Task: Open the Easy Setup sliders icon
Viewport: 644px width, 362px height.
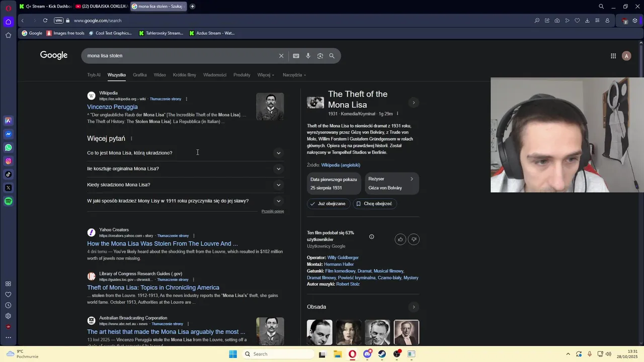Action: pyautogui.click(x=597, y=21)
